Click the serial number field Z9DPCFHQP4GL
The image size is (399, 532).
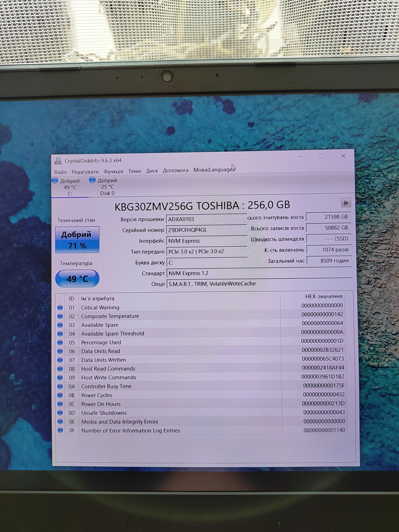(x=206, y=230)
